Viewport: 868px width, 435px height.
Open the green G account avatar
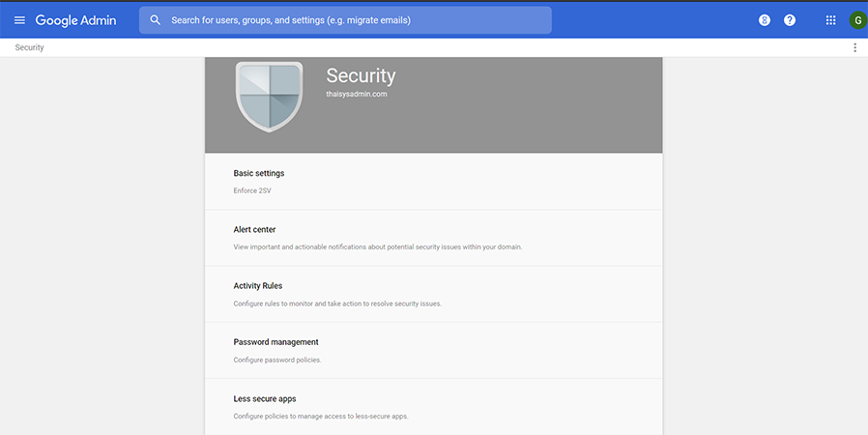858,20
